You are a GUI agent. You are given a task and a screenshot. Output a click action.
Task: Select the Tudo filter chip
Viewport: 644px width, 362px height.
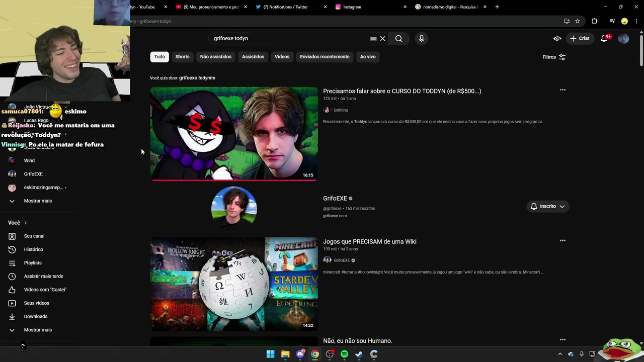pos(159,57)
